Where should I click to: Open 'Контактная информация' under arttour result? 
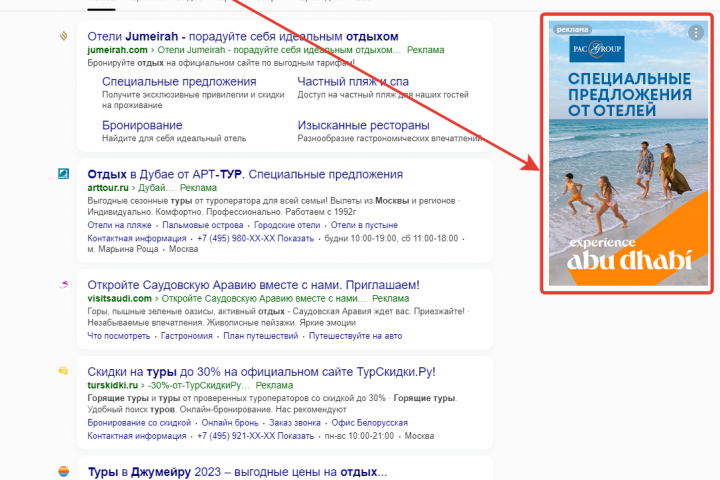click(x=137, y=238)
